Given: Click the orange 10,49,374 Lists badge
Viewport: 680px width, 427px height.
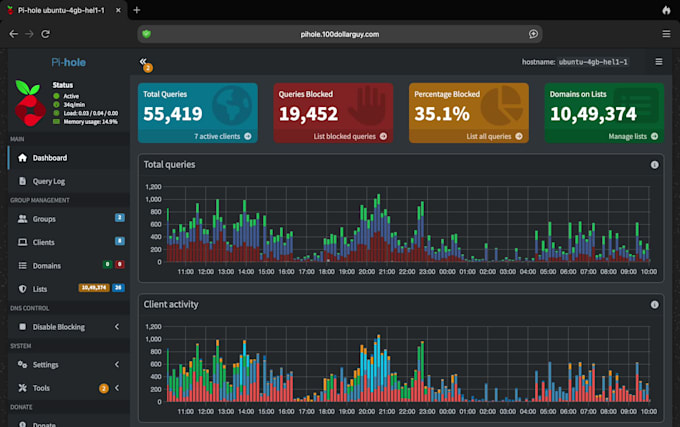Looking at the screenshot, I should (x=94, y=288).
